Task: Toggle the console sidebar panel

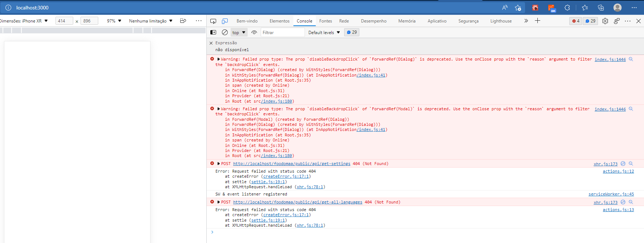Action: pyautogui.click(x=213, y=32)
